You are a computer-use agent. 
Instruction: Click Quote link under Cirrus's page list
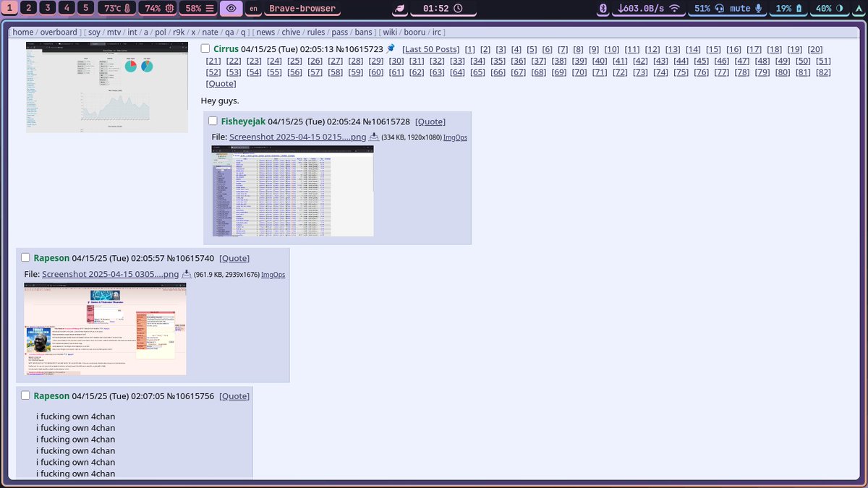click(221, 84)
